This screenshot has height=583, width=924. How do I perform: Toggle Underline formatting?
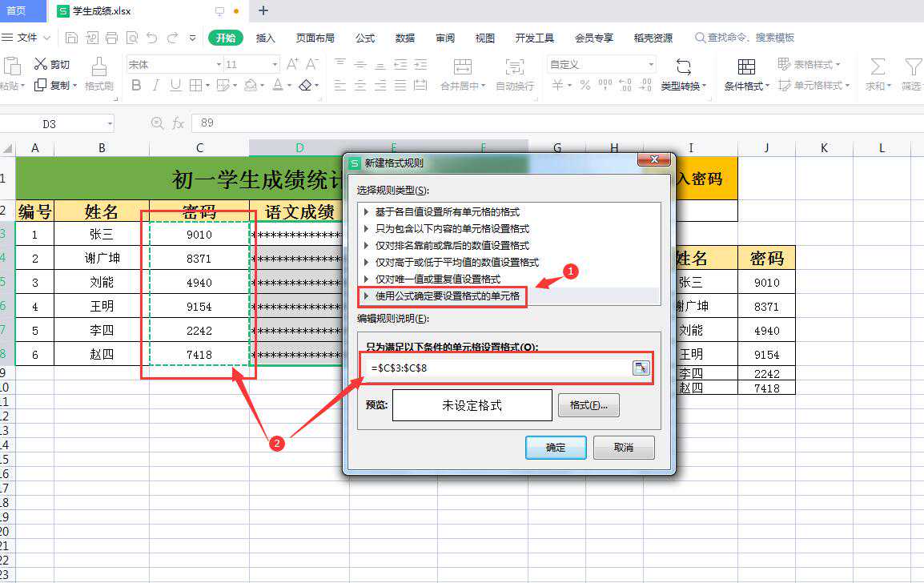(x=175, y=85)
